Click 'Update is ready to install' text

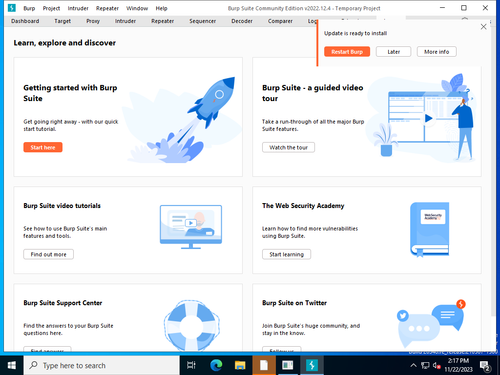pyautogui.click(x=355, y=33)
